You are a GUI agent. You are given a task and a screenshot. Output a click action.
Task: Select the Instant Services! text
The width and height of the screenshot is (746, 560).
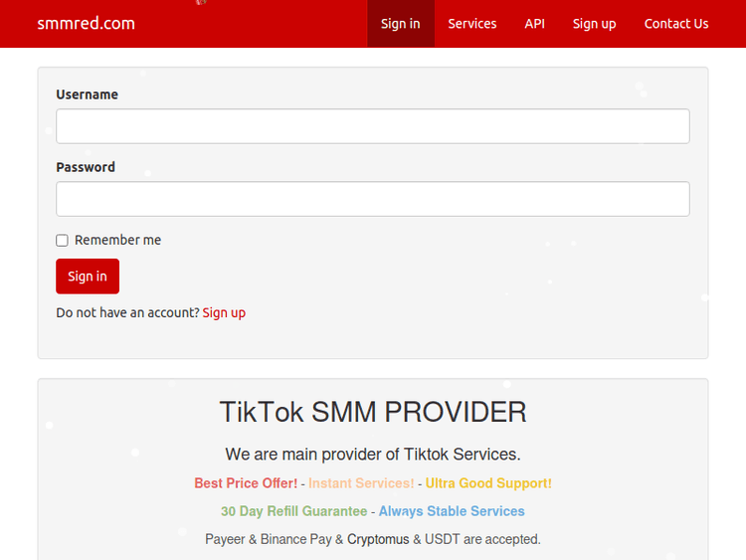point(361,483)
